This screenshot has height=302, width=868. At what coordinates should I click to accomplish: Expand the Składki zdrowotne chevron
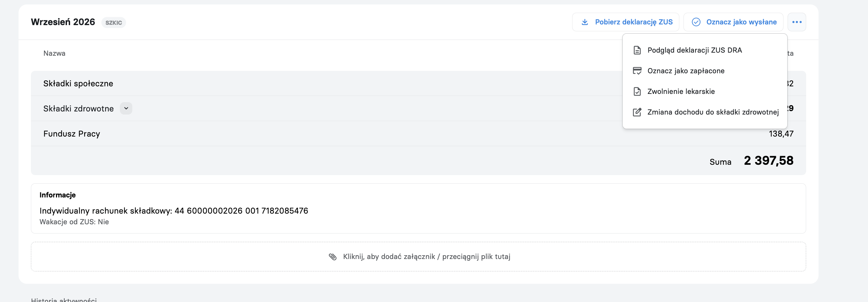coord(126,108)
